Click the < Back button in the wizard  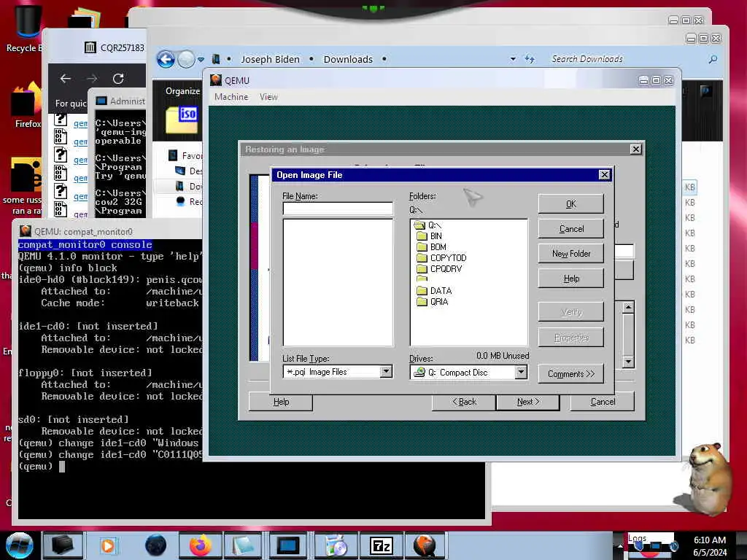coord(464,402)
